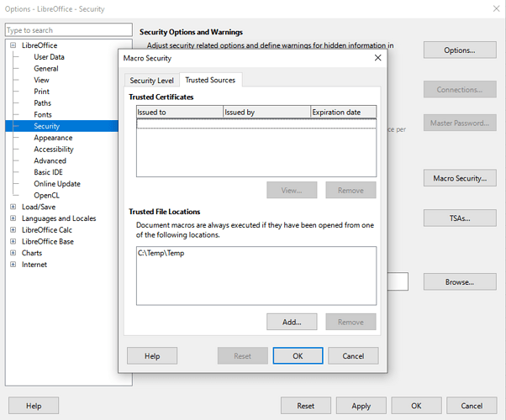Viewport: 506px width, 420px height.
Task: Click the Issued to column header
Action: click(179, 112)
